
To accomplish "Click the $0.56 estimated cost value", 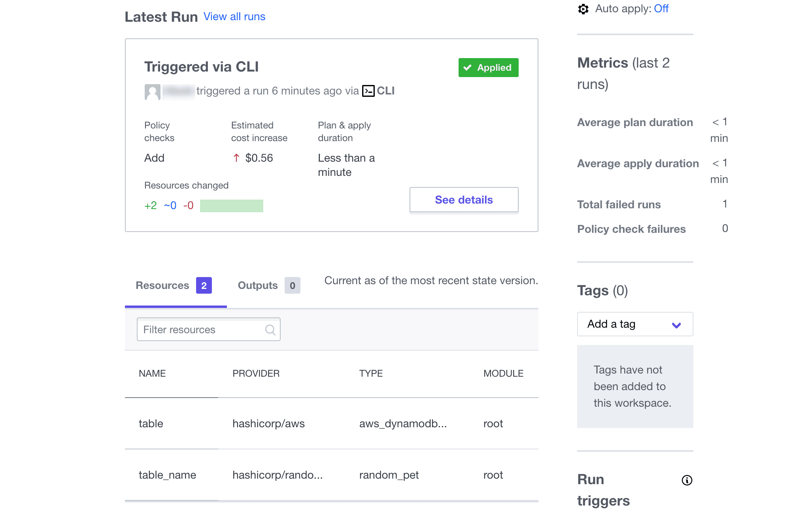I will click(259, 158).
